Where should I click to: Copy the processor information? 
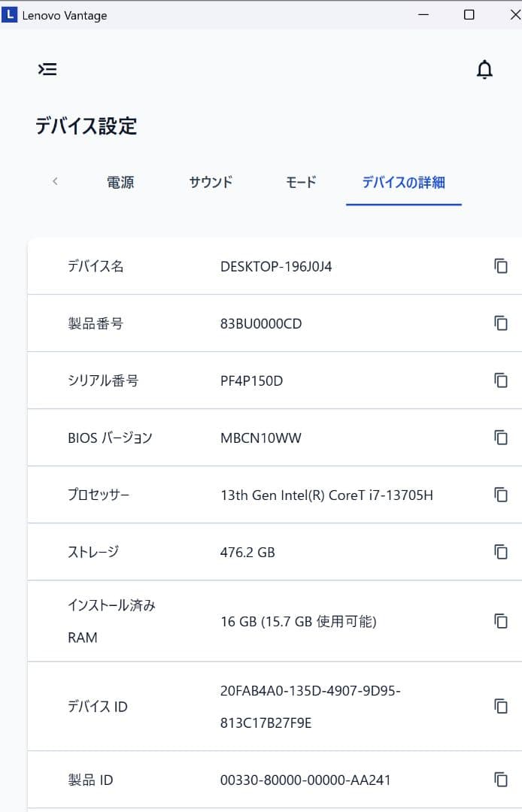tap(500, 494)
